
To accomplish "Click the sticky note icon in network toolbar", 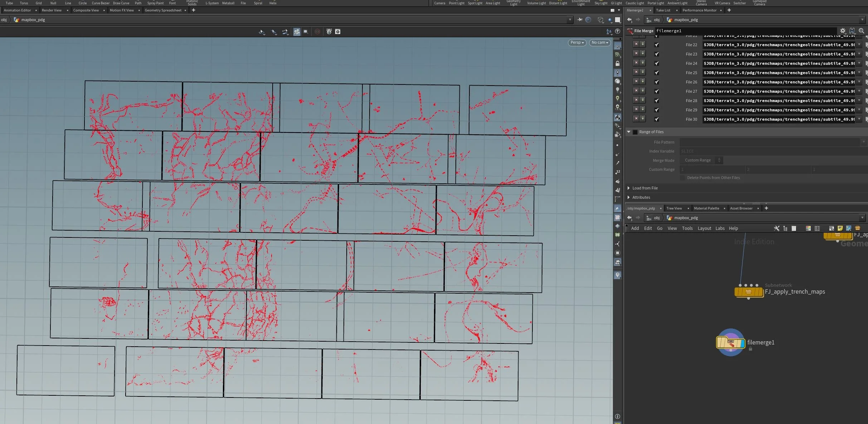I will tap(840, 228).
